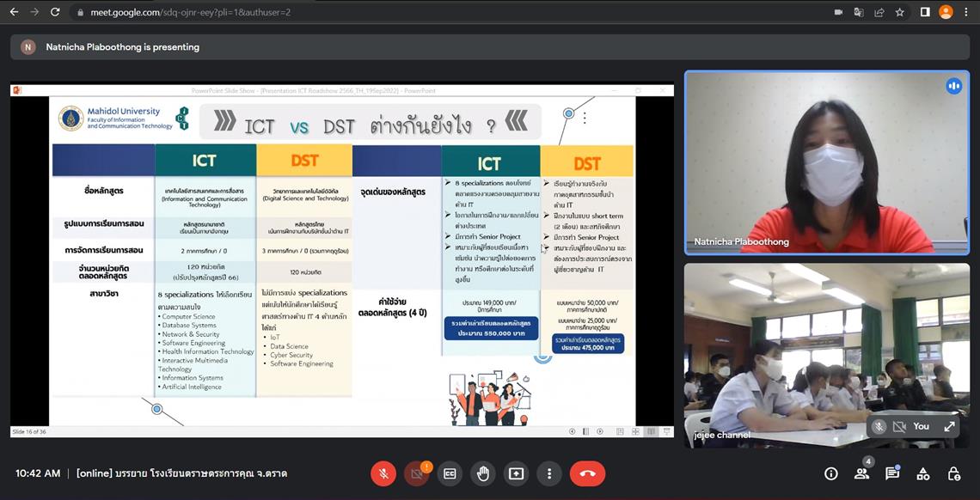Open Chrome three-dot menu
Viewport: 980px width, 500px height.
click(967, 12)
